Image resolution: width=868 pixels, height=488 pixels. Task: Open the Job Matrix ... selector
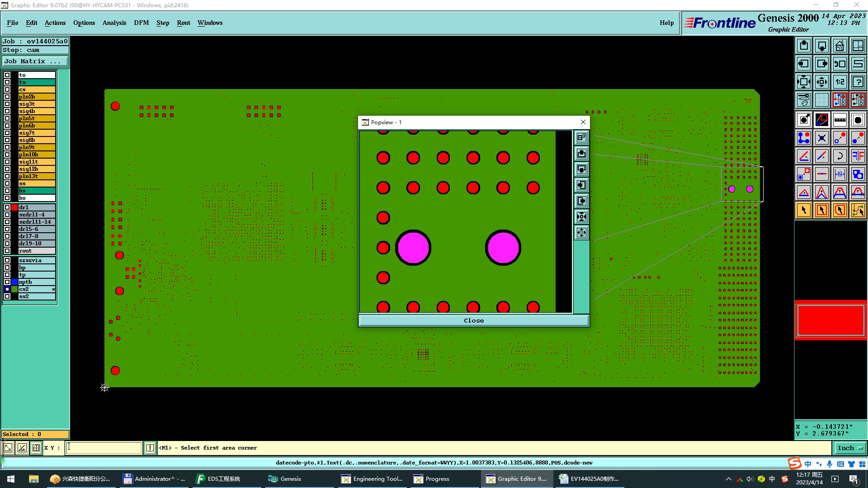pos(35,61)
